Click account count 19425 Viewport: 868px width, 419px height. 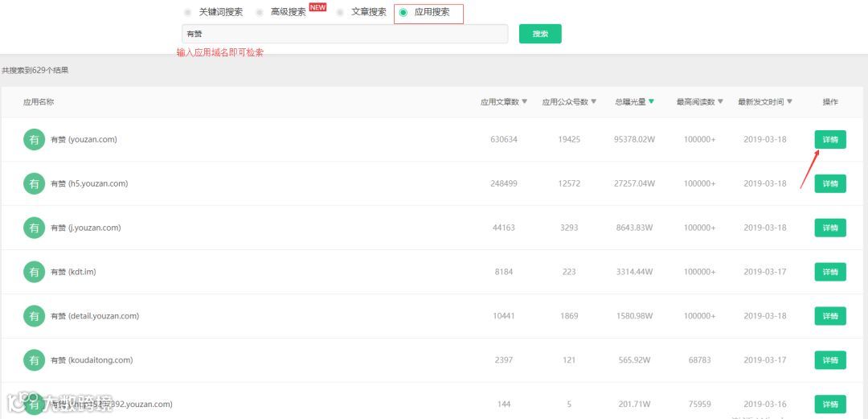(569, 140)
